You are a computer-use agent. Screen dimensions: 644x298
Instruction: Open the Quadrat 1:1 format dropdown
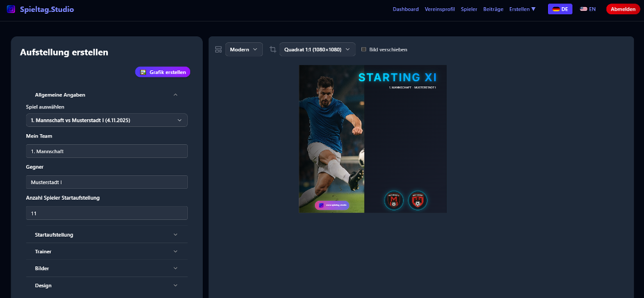click(x=317, y=49)
